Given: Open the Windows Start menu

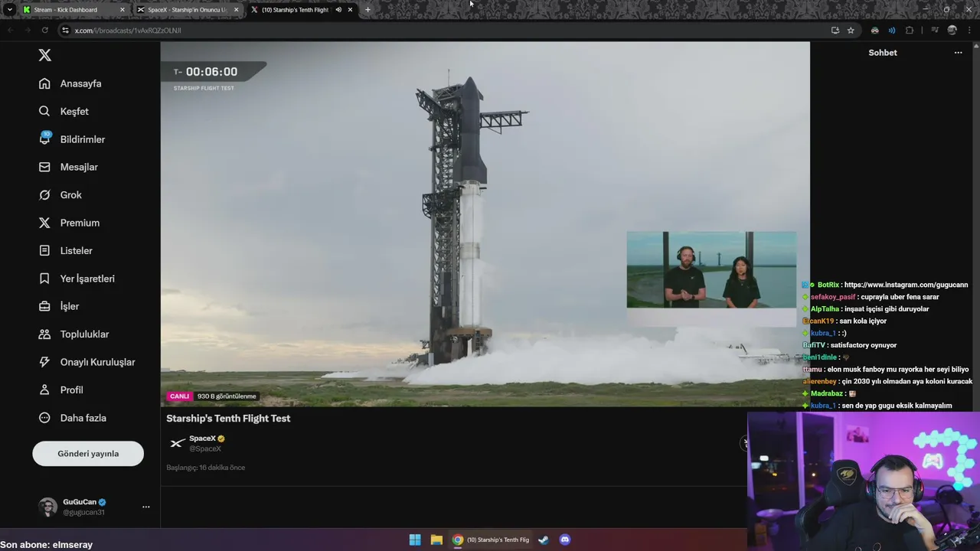Looking at the screenshot, I should (x=415, y=540).
